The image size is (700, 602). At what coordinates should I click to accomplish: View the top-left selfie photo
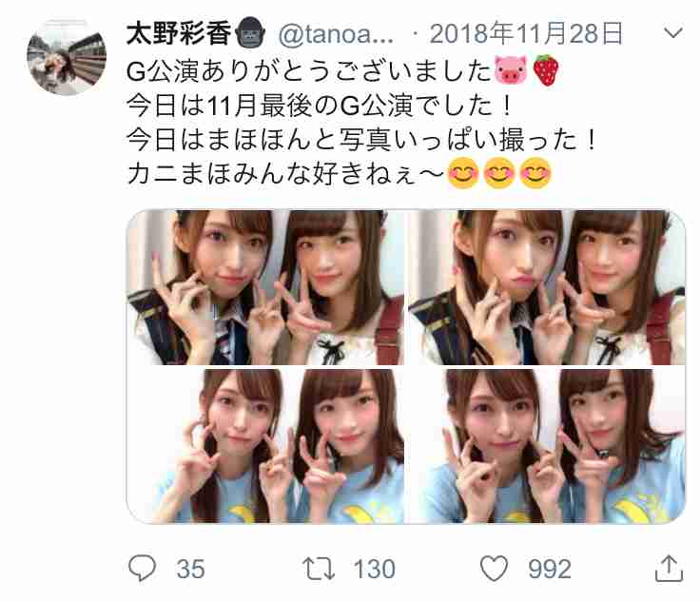[265, 287]
